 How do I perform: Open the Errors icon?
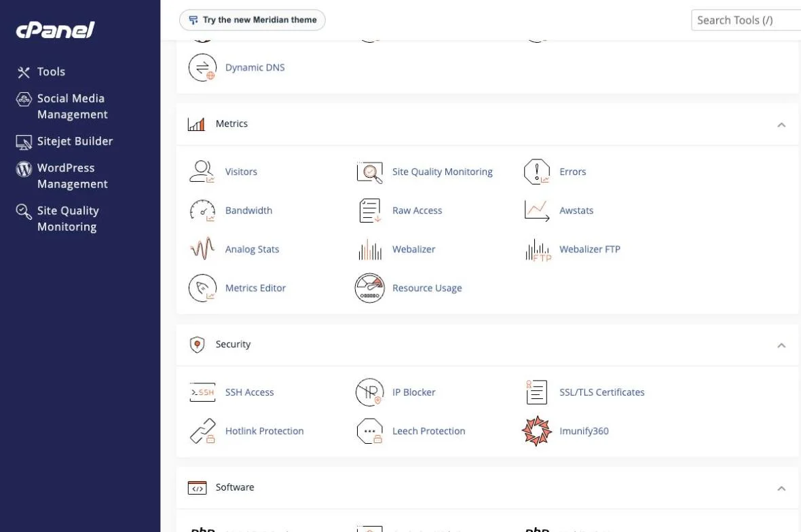536,172
